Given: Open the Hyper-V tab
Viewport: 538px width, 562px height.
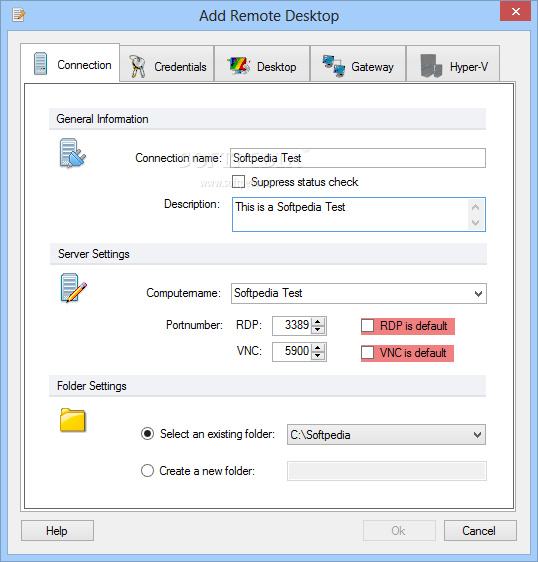Looking at the screenshot, I should 453,64.
